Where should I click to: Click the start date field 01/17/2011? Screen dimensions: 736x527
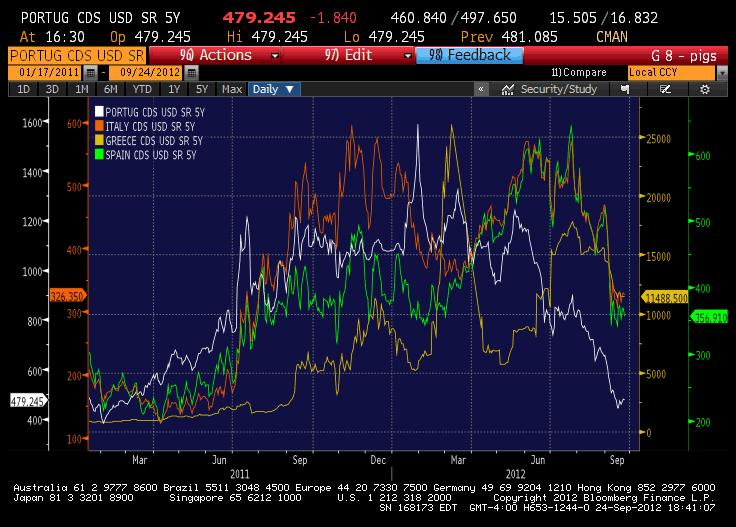pyautogui.click(x=46, y=73)
